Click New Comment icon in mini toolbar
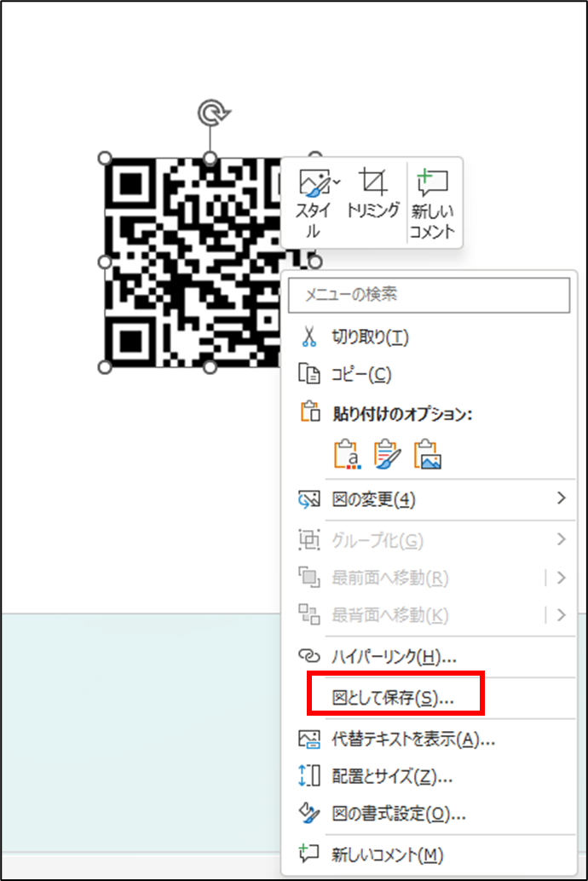 432,182
